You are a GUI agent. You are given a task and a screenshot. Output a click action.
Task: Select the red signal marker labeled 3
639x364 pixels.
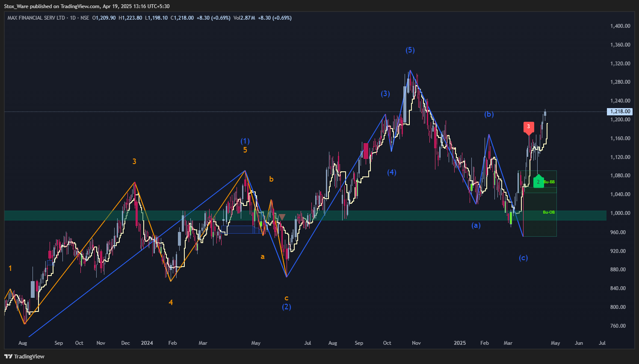(529, 127)
